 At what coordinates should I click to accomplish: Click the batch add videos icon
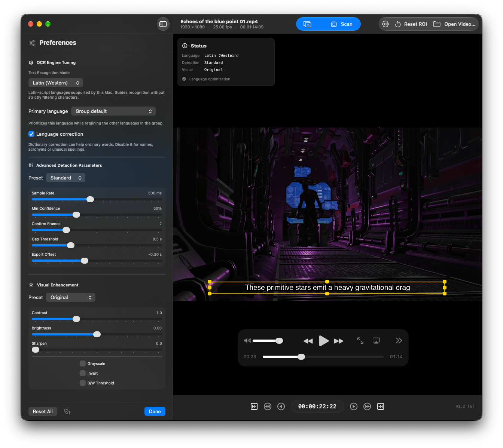[x=307, y=24]
